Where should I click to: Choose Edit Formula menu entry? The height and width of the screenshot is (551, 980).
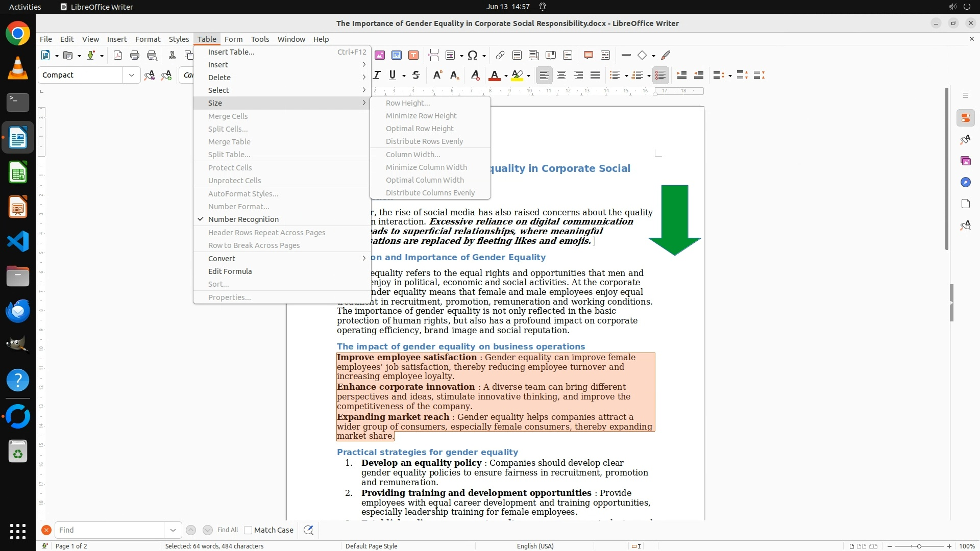click(x=230, y=271)
